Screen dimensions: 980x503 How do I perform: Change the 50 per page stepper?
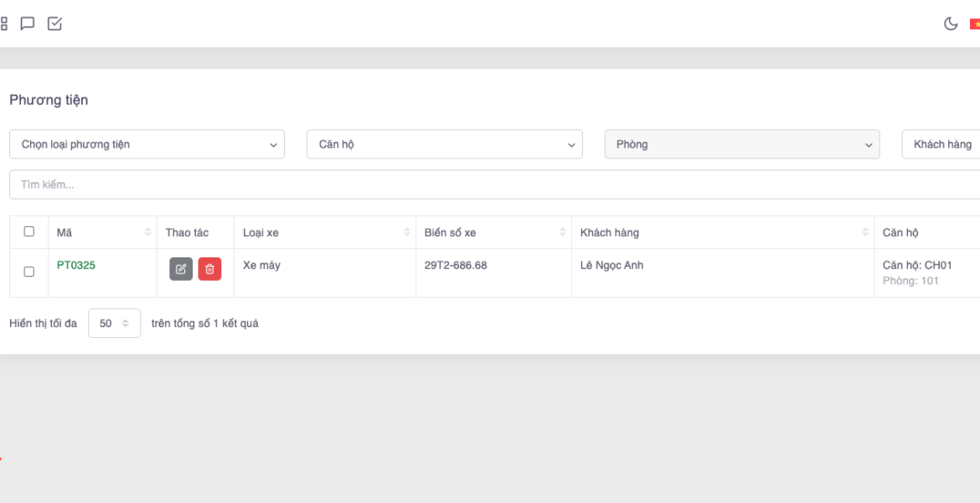(x=114, y=324)
